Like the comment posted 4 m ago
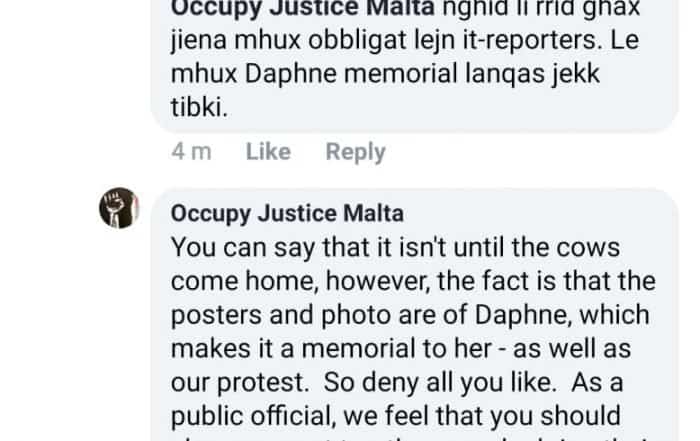Image resolution: width=700 pixels, height=441 pixels. 268,152
